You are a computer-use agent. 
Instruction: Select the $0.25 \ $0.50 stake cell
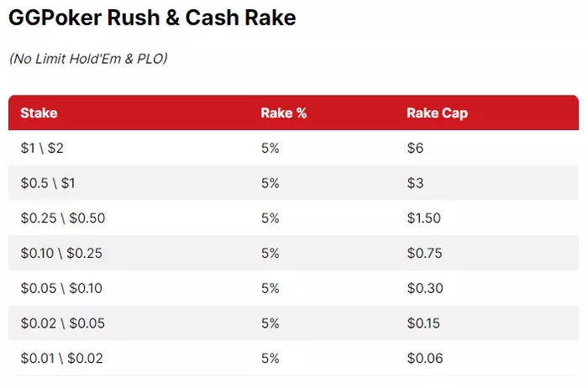pyautogui.click(x=62, y=218)
